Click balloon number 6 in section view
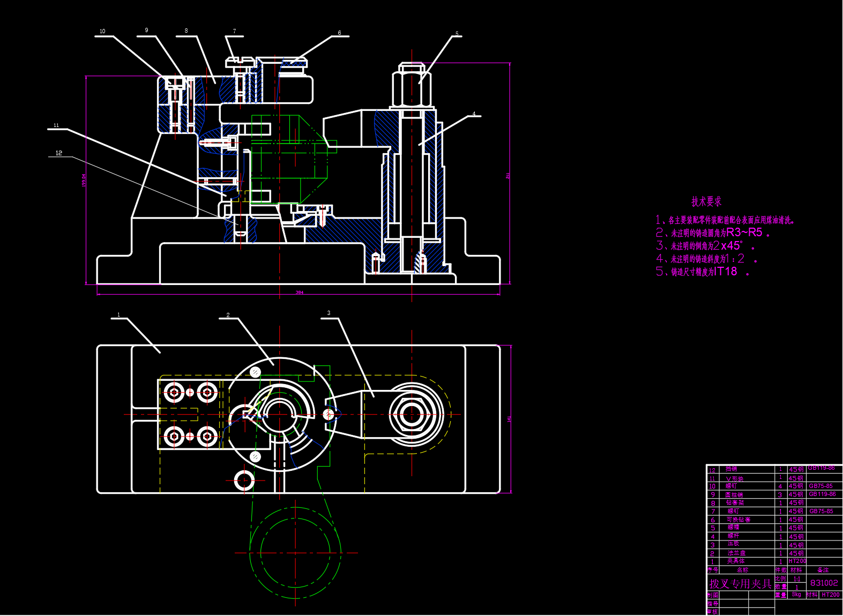The width and height of the screenshot is (843, 616). click(339, 33)
